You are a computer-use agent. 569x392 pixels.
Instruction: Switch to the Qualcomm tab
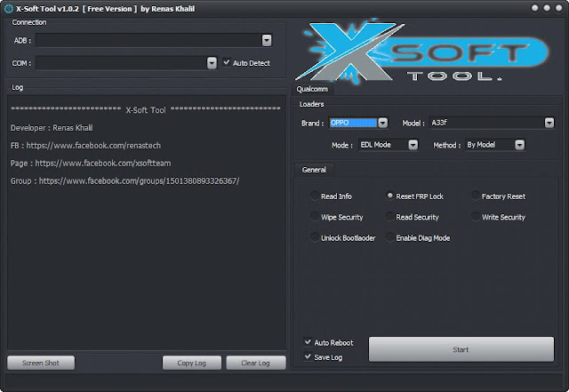click(x=312, y=89)
